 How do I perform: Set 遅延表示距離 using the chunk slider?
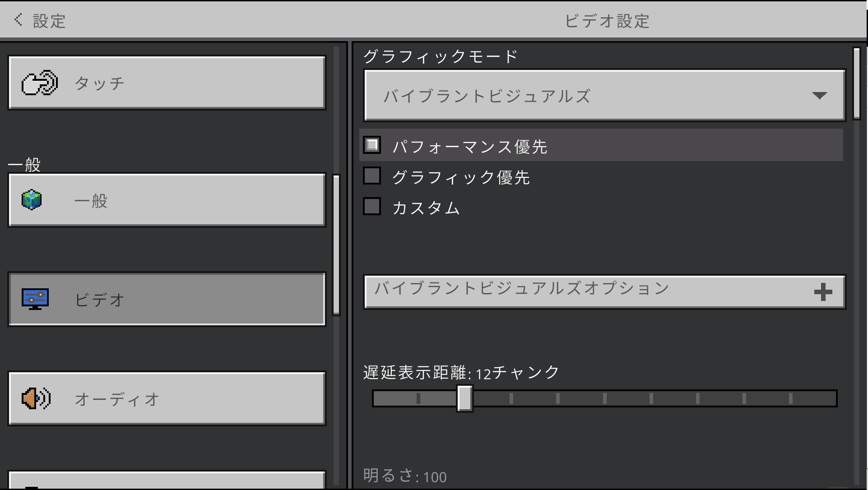[464, 398]
